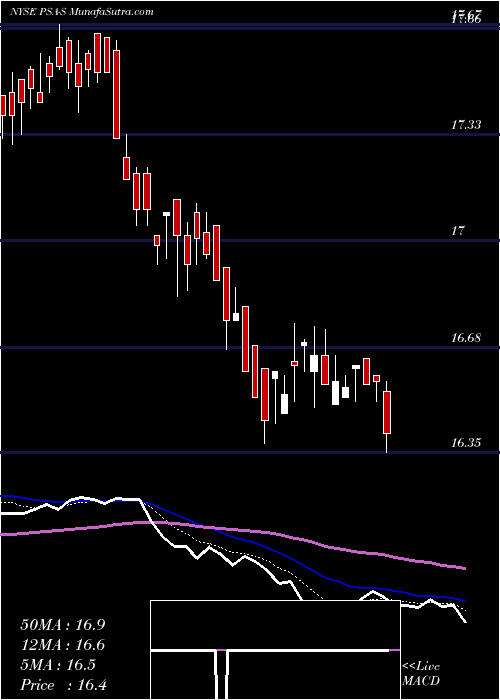This screenshot has height=700, width=500.
Task: Click the 16.35 price level label
Action: pos(466,443)
